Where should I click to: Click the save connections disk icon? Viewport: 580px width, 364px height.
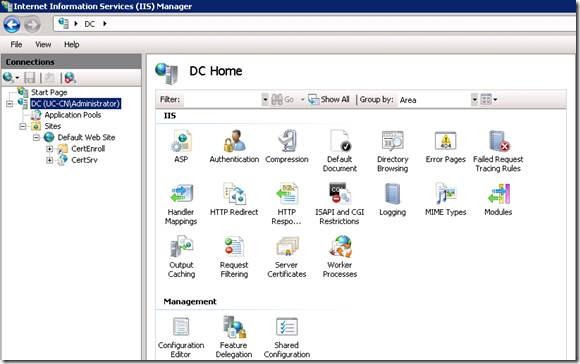30,78
